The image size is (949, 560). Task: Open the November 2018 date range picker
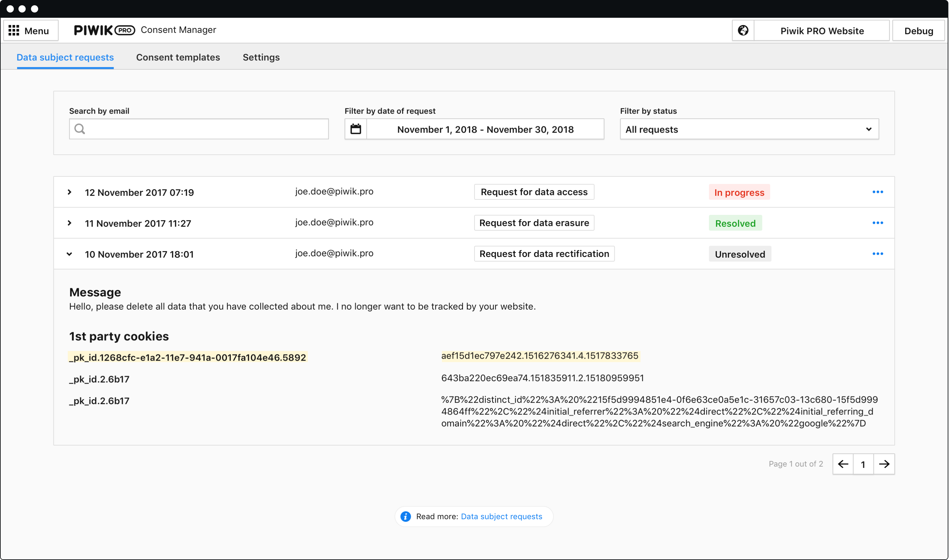[485, 129]
